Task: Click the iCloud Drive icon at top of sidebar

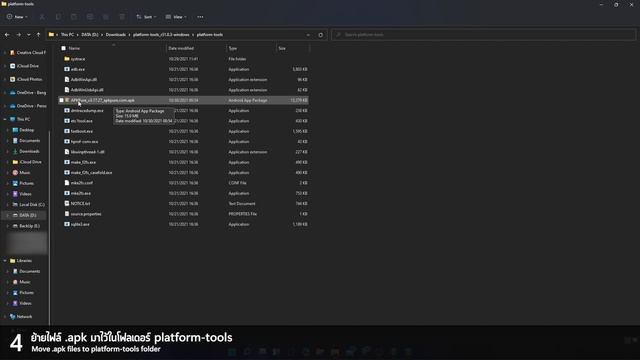Action: pyautogui.click(x=13, y=66)
